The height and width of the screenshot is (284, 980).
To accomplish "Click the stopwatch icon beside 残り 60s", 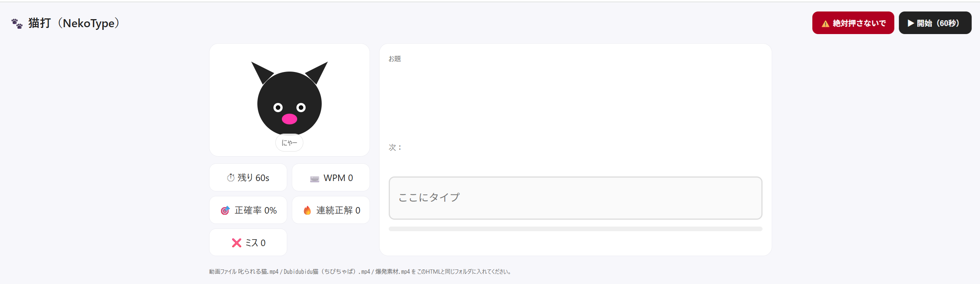I will (x=231, y=178).
